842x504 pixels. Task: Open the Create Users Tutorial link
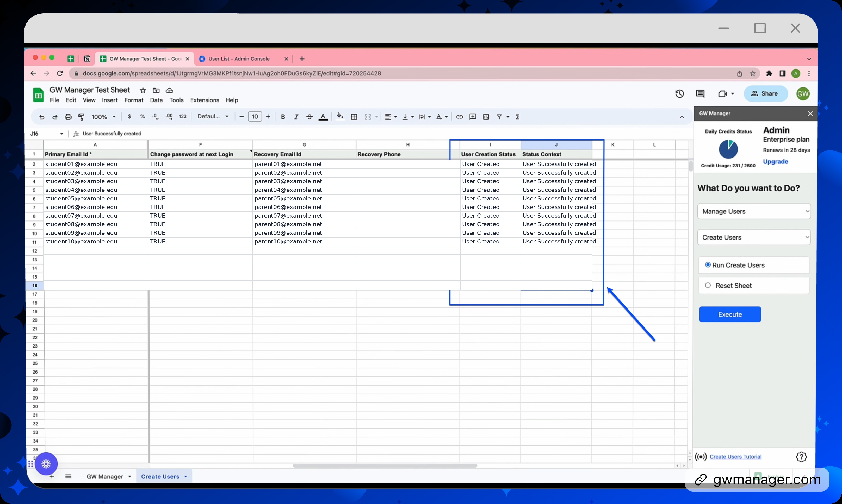[x=735, y=457]
